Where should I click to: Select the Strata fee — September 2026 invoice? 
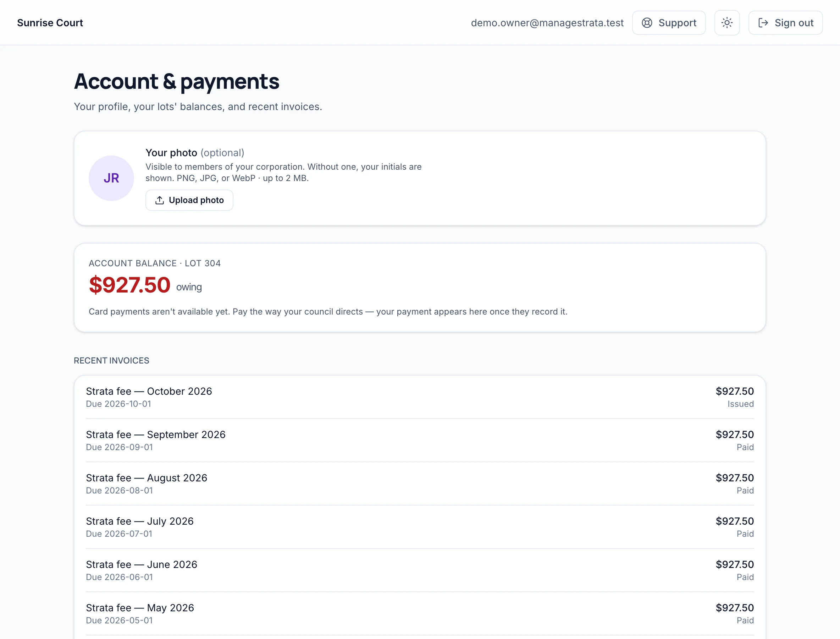420,441
